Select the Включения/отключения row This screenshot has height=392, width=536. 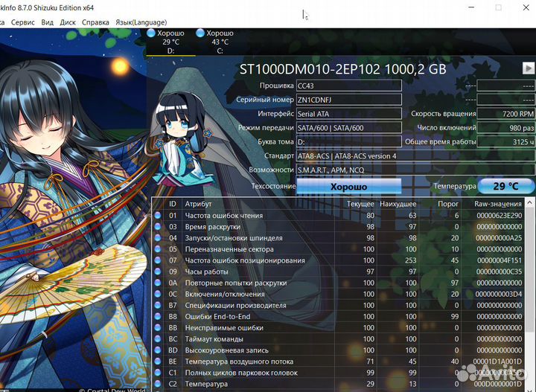(339, 294)
